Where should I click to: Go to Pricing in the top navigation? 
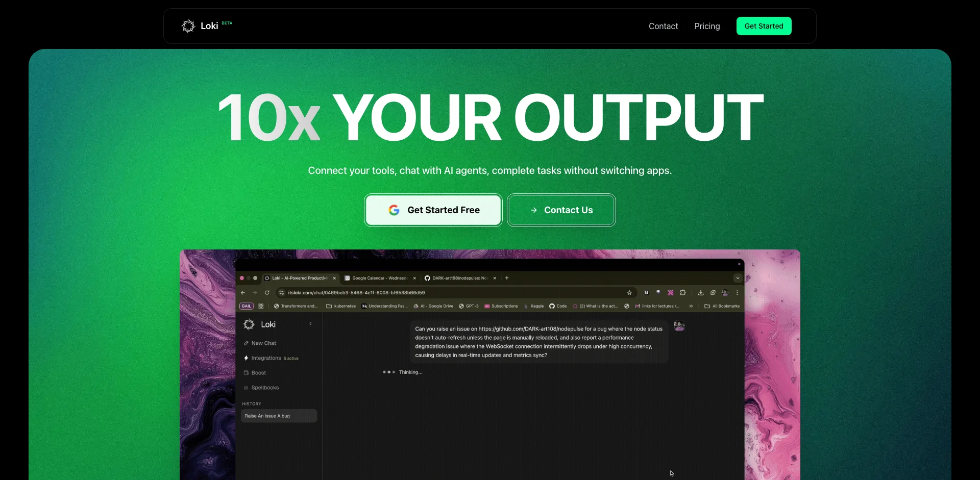(x=707, y=26)
